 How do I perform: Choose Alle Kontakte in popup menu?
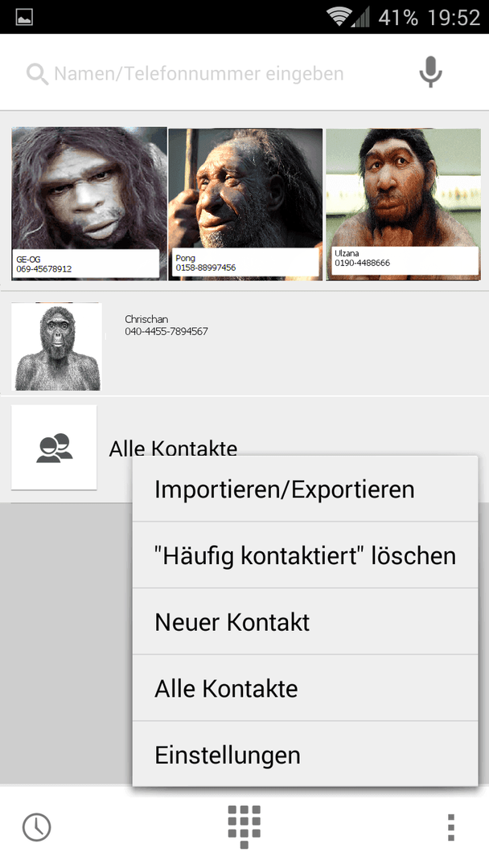click(x=305, y=688)
